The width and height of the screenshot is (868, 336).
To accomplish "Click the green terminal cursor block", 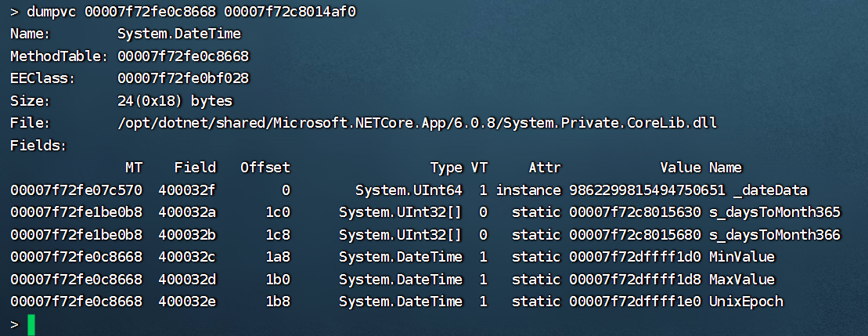I will point(31,324).
